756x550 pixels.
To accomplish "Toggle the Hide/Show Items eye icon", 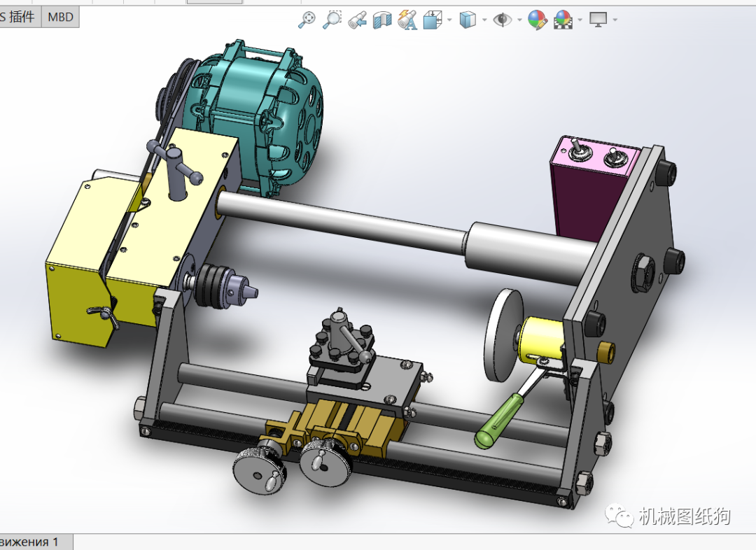I will coord(503,20).
